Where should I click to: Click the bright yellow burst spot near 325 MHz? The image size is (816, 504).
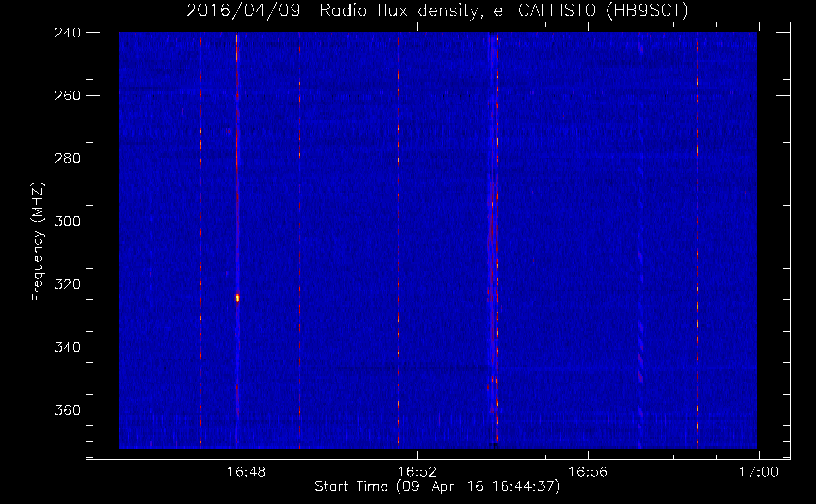point(237,298)
